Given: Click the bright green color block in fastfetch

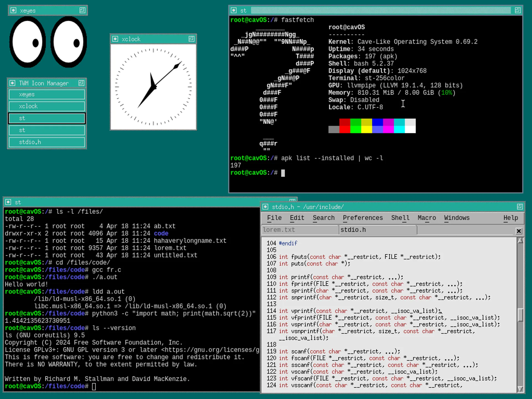Looking at the screenshot, I should tap(355, 129).
